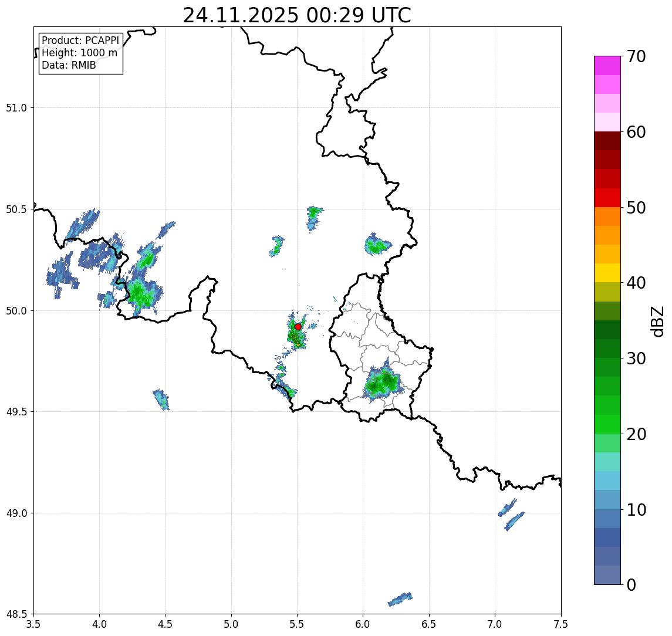Click the latitude axis label 49.5
This screenshot has width=672, height=636.
click(16, 412)
